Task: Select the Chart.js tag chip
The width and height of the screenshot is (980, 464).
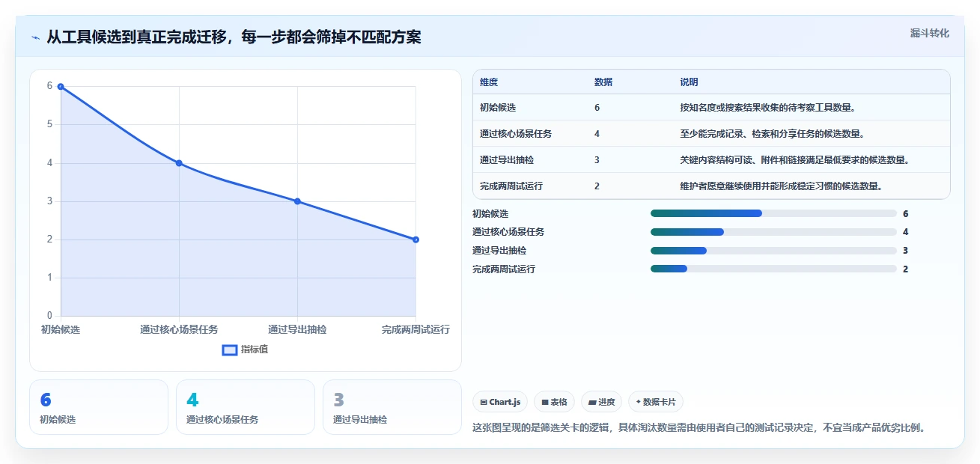Action: coord(500,402)
